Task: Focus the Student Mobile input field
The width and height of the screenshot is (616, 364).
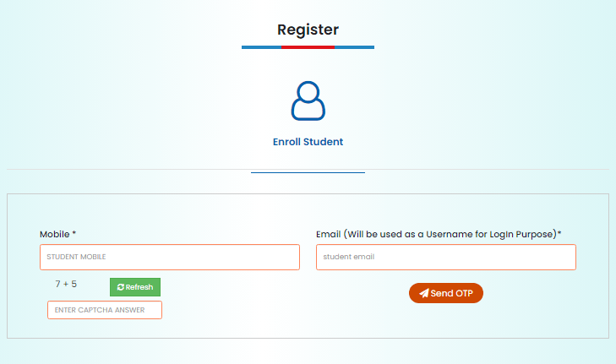Action: coord(169,257)
